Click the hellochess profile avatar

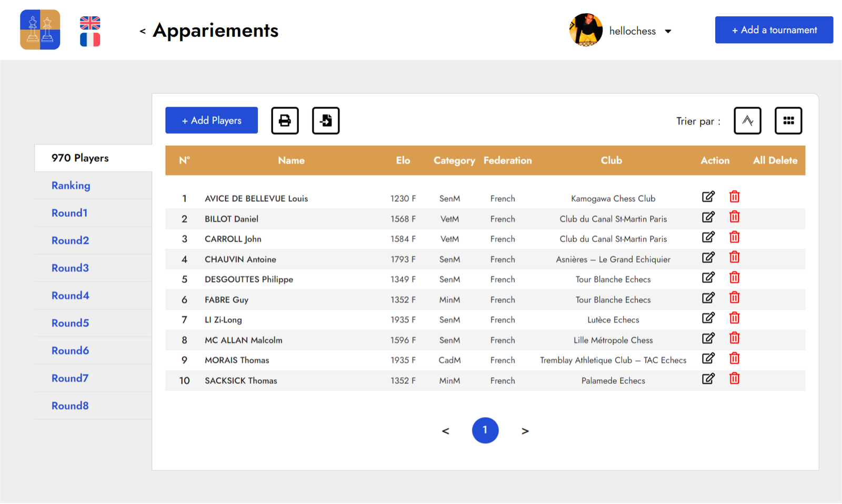[x=586, y=30]
